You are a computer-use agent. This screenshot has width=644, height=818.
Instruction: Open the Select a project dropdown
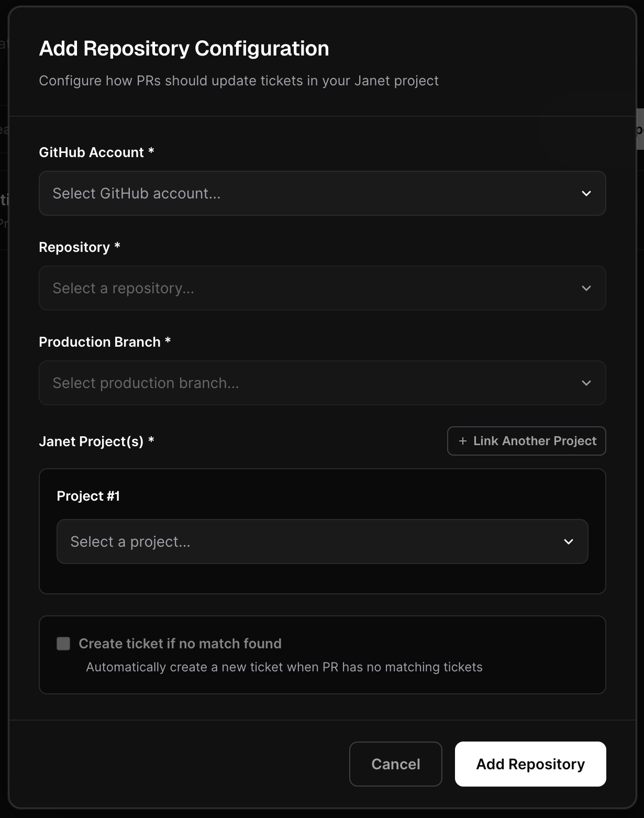321,541
